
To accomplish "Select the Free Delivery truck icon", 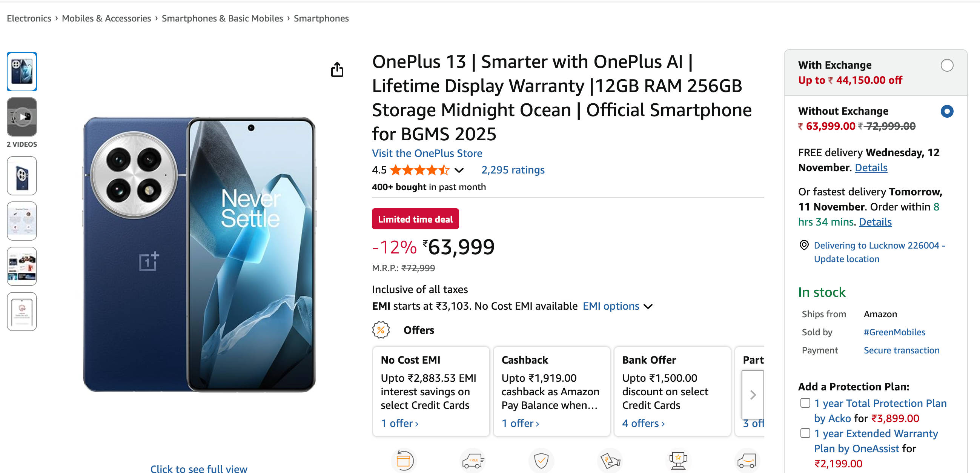I will click(x=473, y=460).
